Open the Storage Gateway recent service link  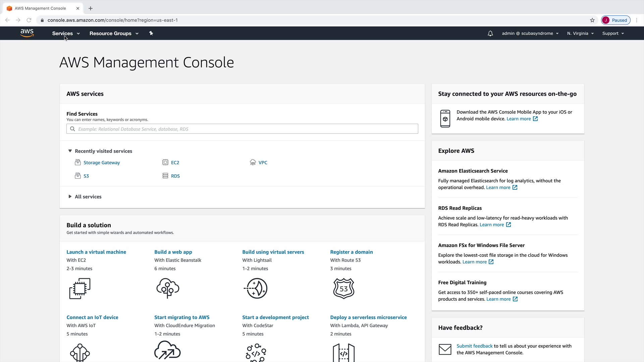pos(101,163)
